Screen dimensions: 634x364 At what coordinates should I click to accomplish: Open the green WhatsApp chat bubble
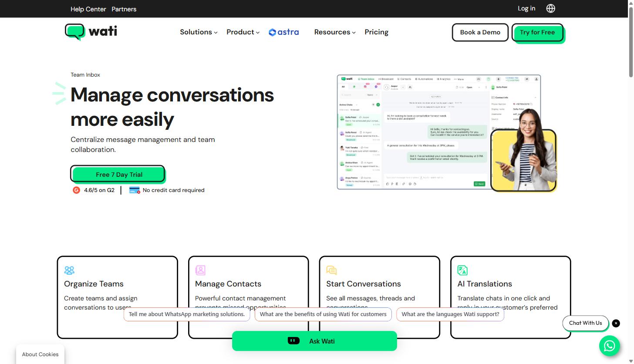tap(609, 346)
